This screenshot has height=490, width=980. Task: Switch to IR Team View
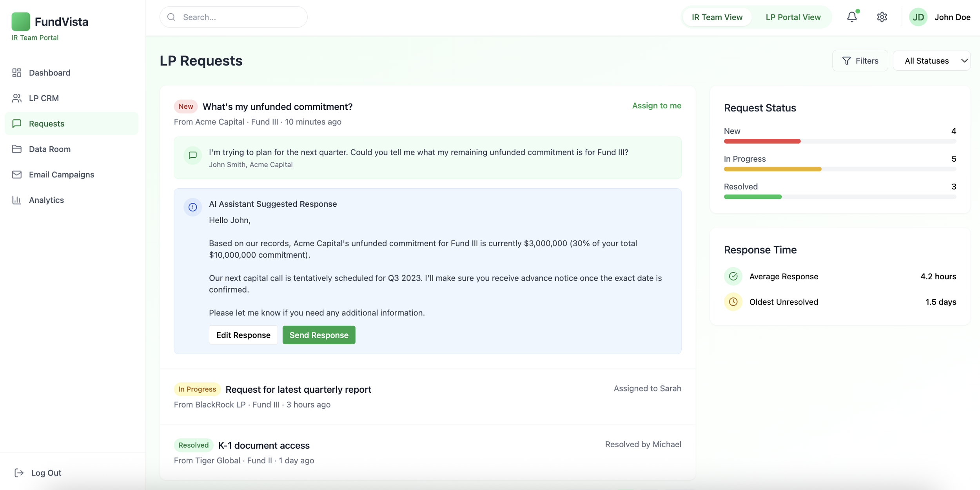point(717,17)
